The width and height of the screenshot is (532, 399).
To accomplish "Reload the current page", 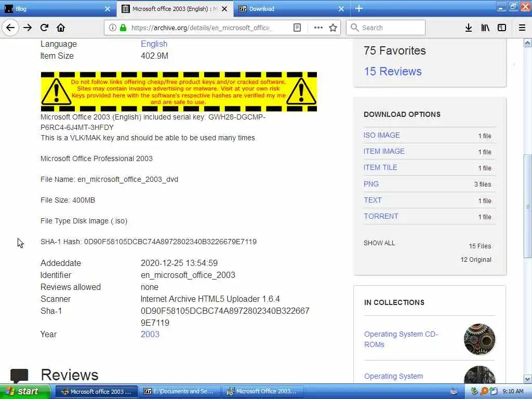I will click(44, 28).
